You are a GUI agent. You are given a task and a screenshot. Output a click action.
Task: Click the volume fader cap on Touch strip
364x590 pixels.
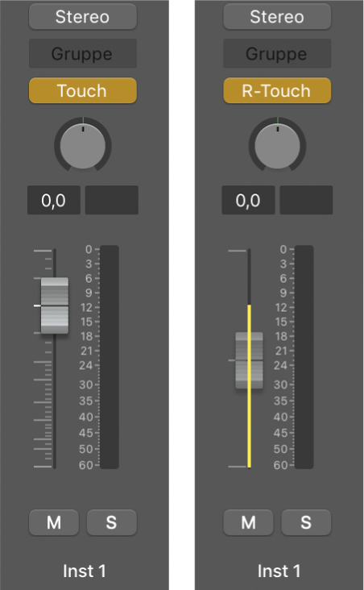click(x=55, y=305)
